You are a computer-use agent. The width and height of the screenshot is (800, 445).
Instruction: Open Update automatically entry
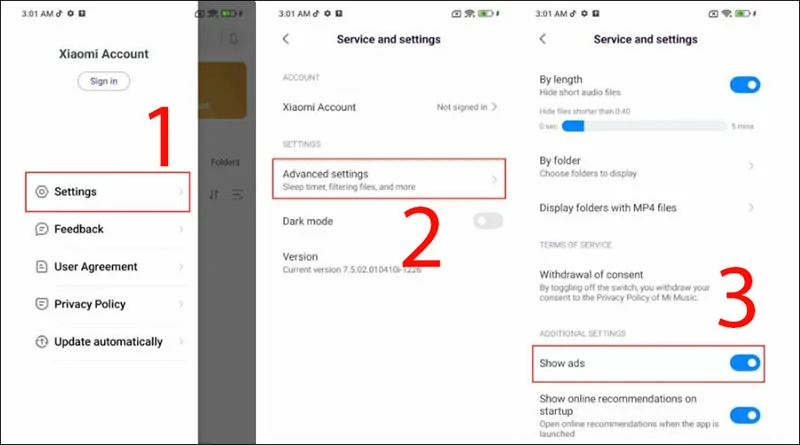click(x=108, y=341)
